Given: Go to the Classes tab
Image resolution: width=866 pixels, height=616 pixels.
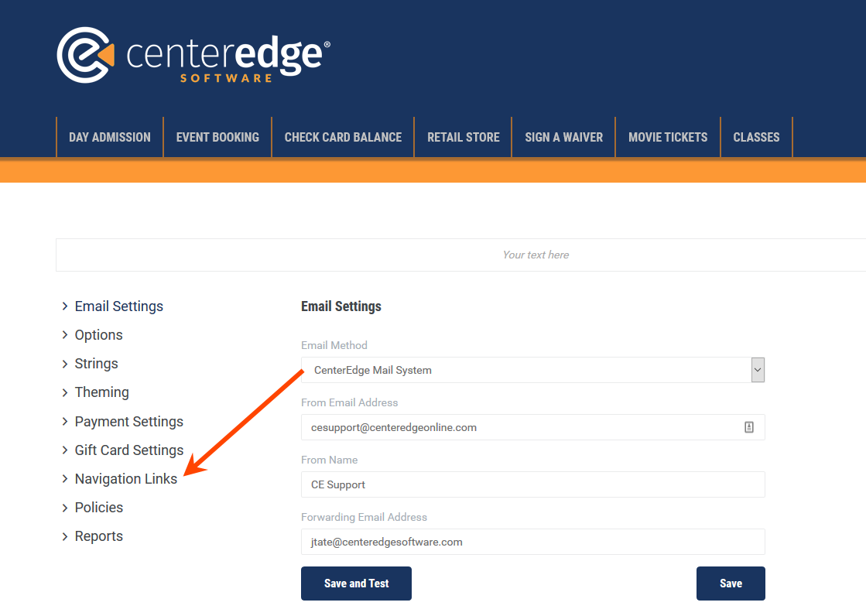Looking at the screenshot, I should (x=757, y=137).
